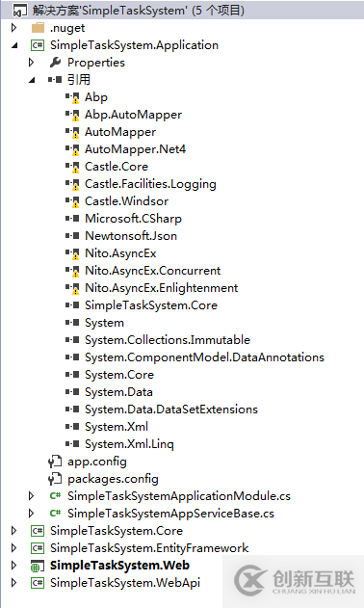The width and height of the screenshot is (364, 608).
Task: Click the reference icon beside Newtonsoft.Json
Action: pyautogui.click(x=72, y=236)
